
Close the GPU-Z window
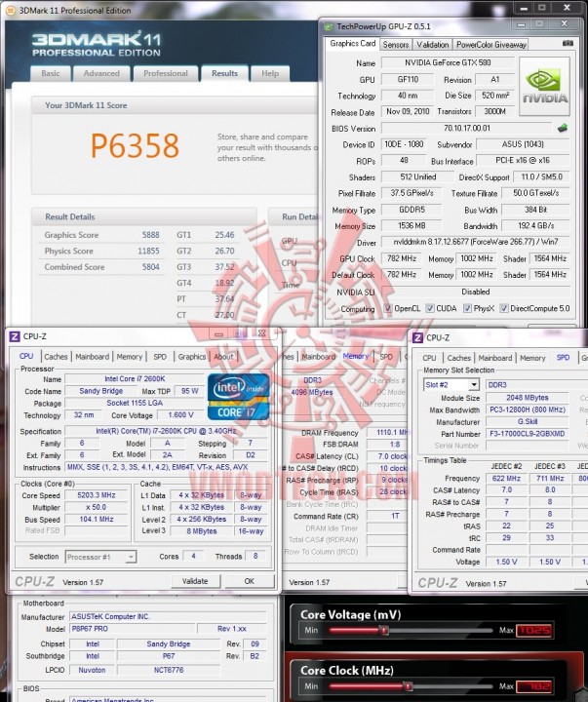click(565, 23)
